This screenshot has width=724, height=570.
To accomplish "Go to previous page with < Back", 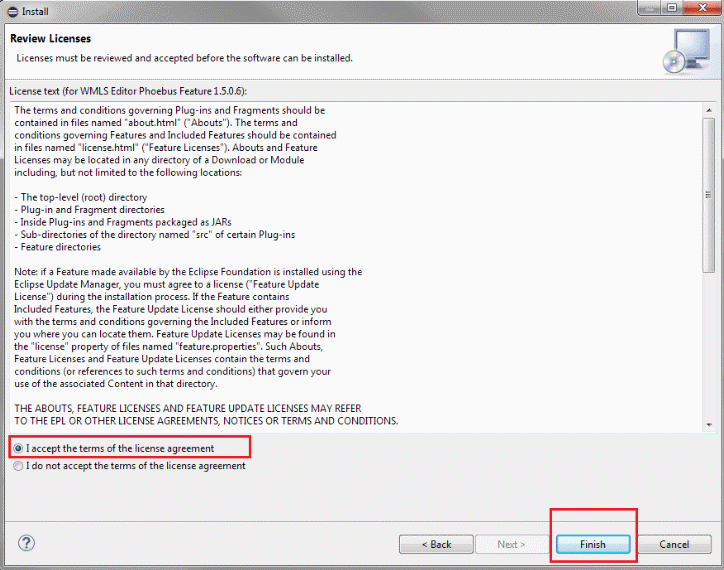I will click(x=436, y=544).
